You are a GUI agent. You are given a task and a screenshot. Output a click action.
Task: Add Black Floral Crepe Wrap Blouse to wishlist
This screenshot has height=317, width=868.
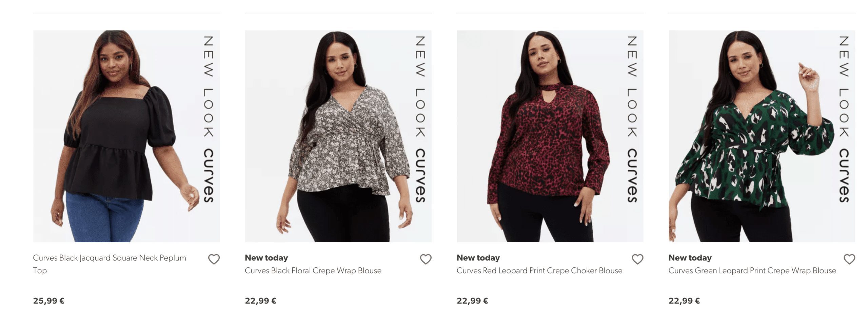tap(426, 259)
